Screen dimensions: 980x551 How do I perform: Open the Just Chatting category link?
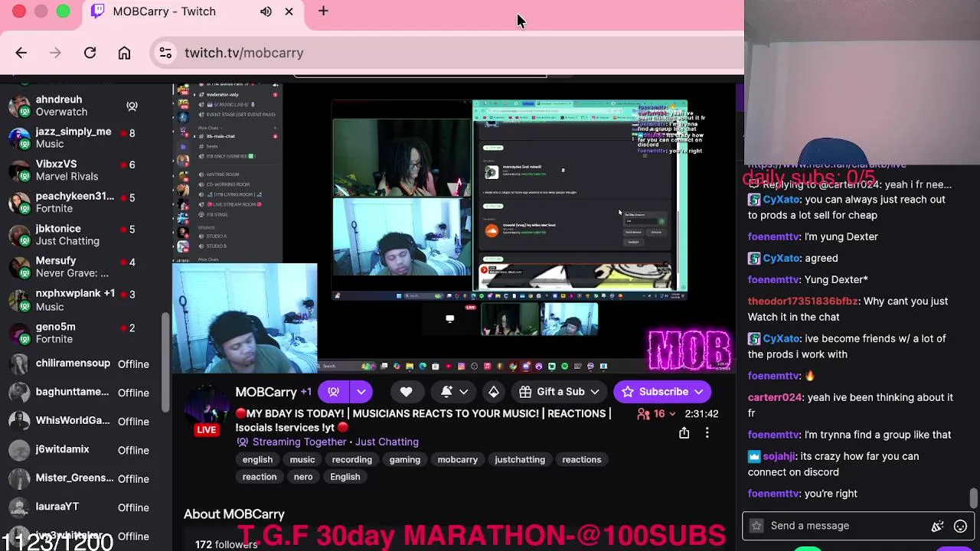[x=387, y=442]
